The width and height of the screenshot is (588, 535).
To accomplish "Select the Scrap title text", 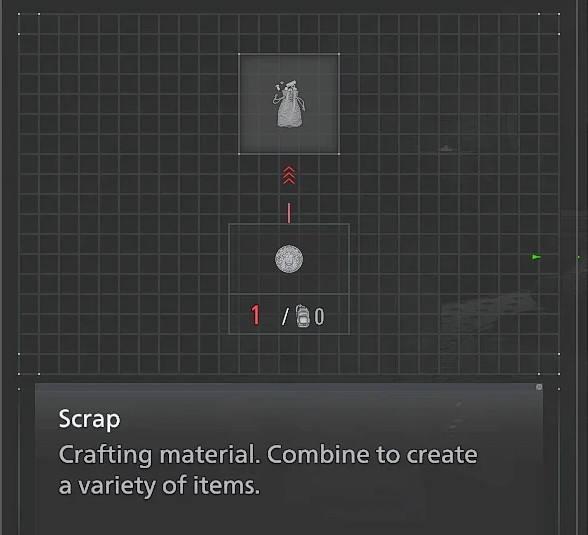I will 89,419.
